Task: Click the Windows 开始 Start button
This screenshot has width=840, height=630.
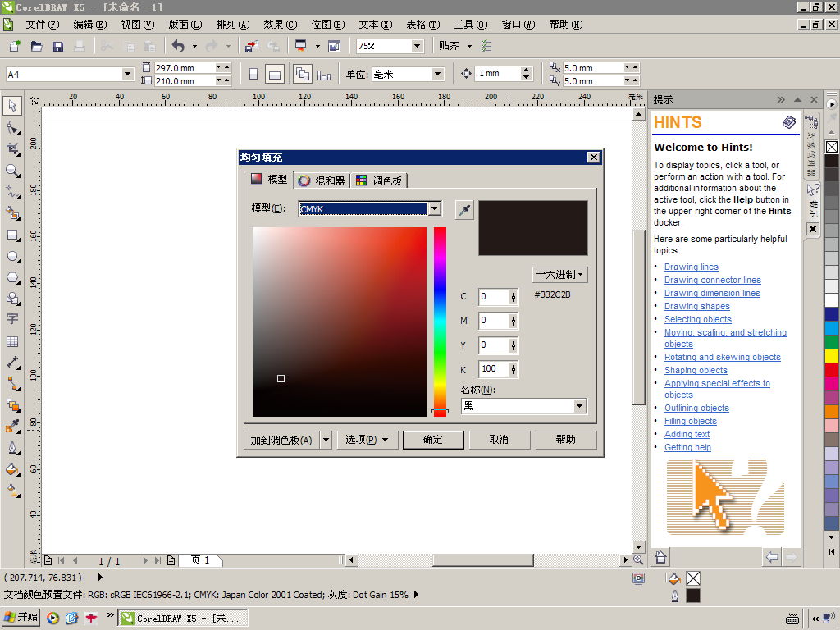Action: (21, 618)
